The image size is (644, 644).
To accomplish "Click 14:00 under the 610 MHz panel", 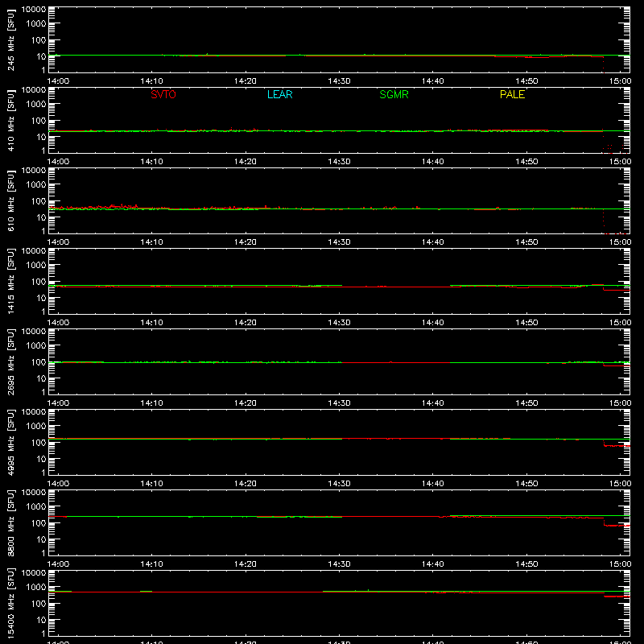I will click(x=58, y=242).
